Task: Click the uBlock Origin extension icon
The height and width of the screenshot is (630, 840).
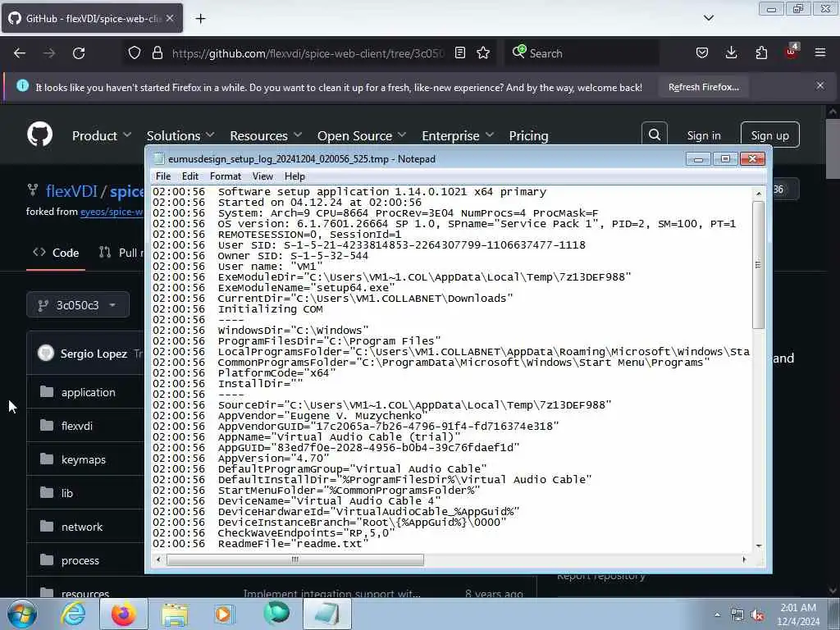Action: (x=792, y=52)
